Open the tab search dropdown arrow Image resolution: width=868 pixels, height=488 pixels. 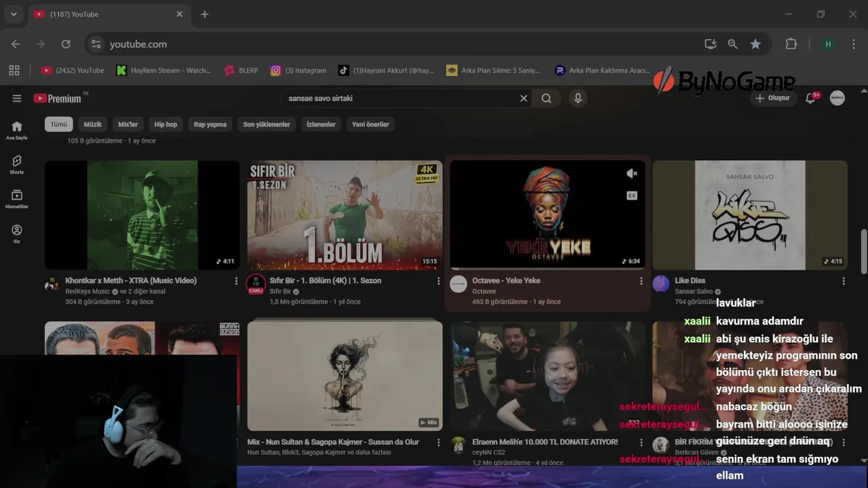(14, 14)
